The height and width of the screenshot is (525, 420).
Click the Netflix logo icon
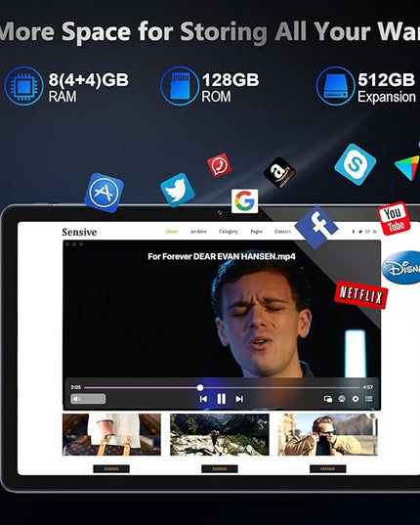pos(360,295)
